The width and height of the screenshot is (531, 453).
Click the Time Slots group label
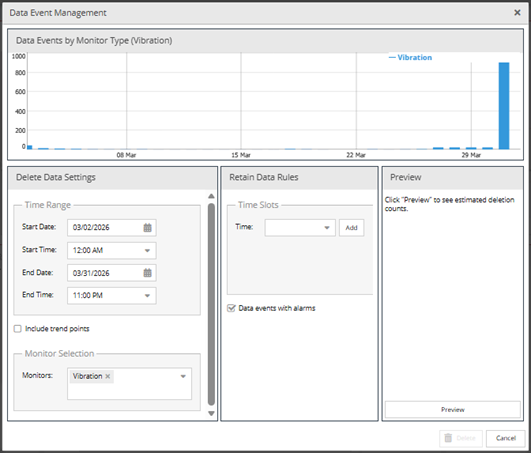coord(258,205)
